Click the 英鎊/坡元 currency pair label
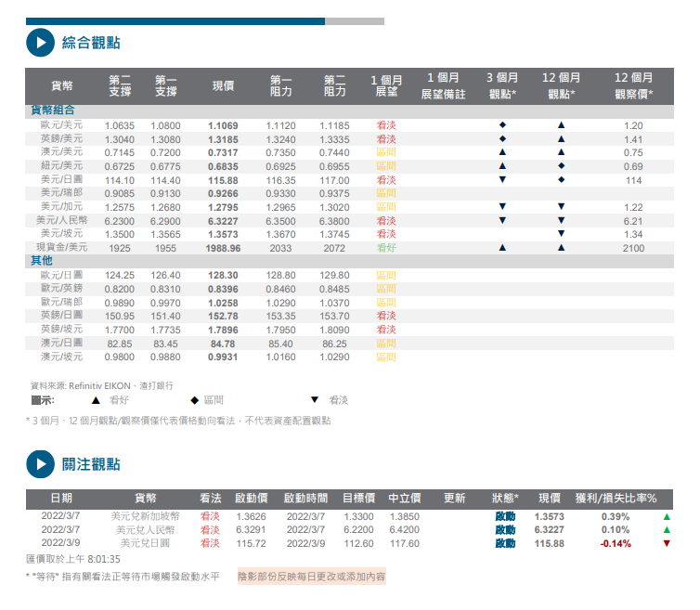The width and height of the screenshot is (700, 610). click(61, 329)
